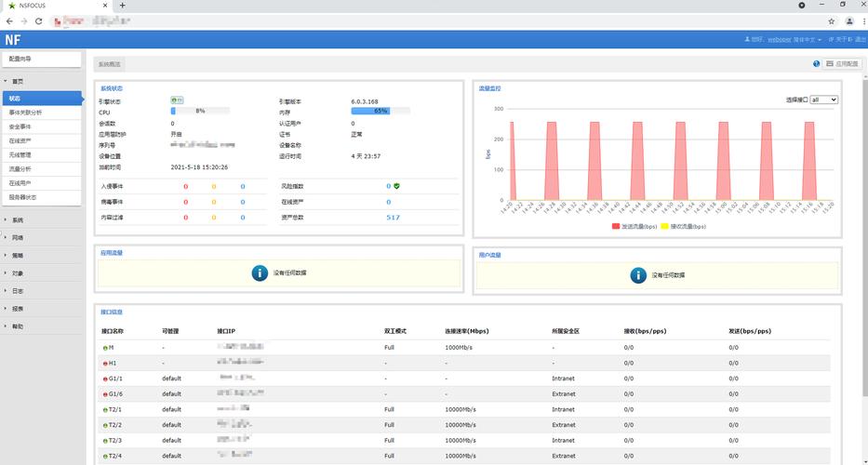Expand the 日志 section in the sidebar
Screen dimensions: 868x465
click(x=17, y=291)
